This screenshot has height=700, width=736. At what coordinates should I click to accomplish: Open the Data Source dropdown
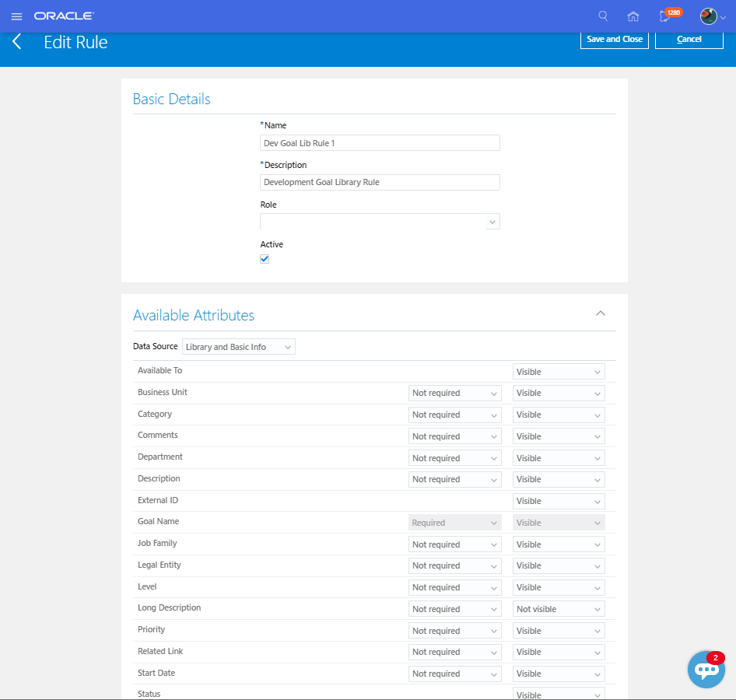(x=238, y=346)
